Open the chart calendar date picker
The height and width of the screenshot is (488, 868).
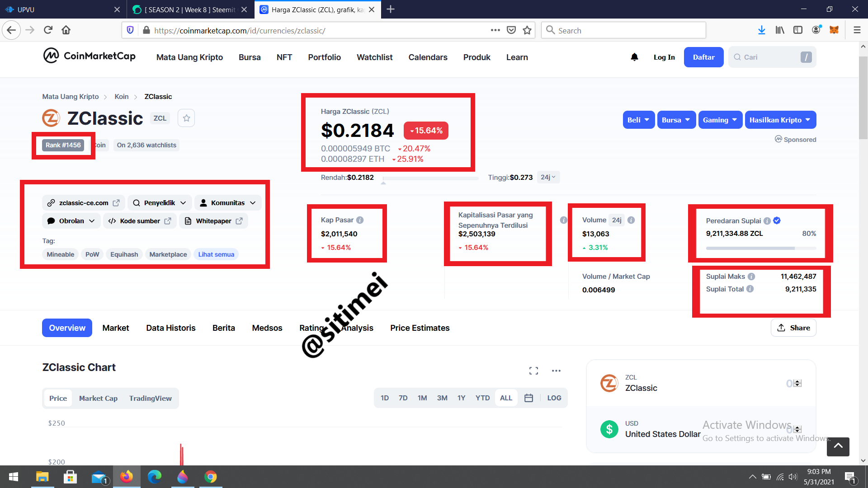[x=528, y=398]
